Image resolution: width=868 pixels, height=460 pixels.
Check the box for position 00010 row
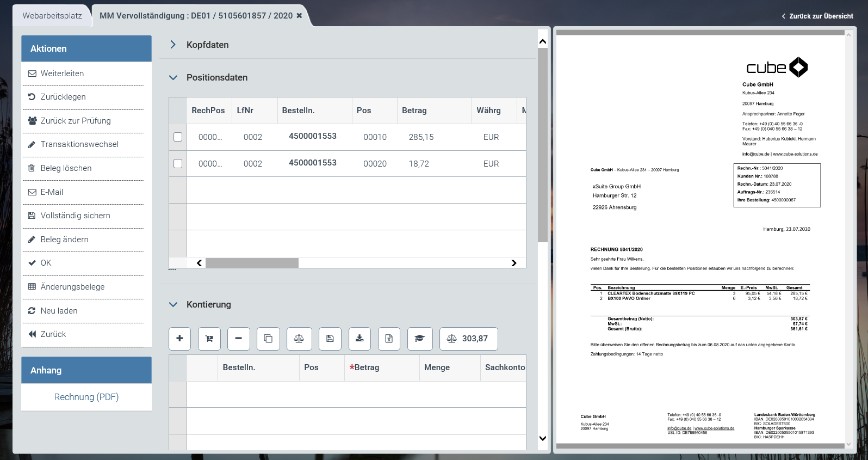[x=178, y=137]
